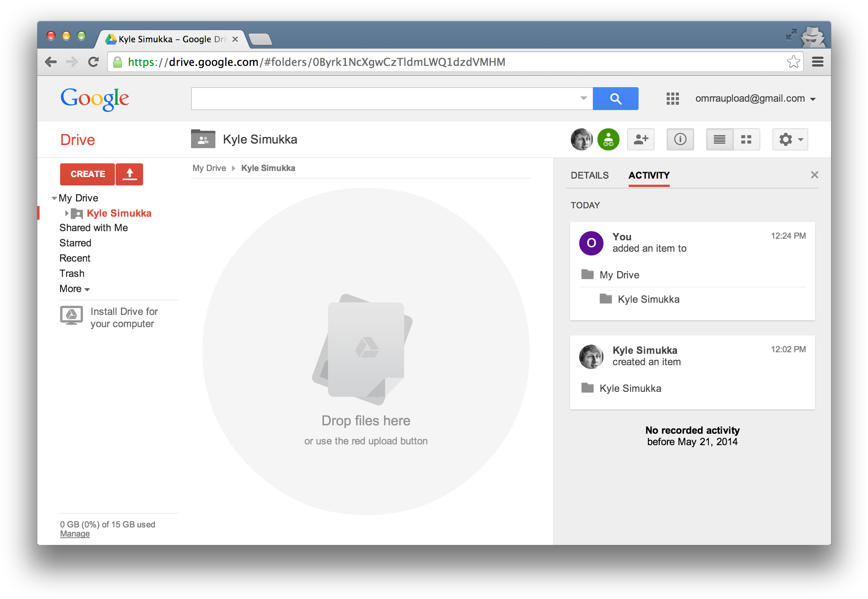
Task: Click the Google logo
Action: coord(95,99)
